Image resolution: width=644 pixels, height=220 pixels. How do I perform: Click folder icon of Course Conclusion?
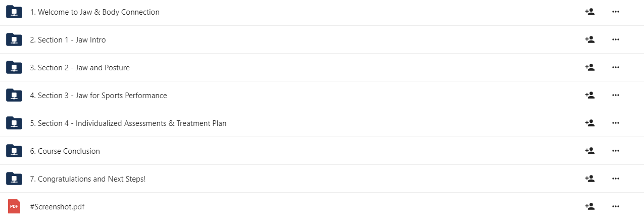pos(14,151)
